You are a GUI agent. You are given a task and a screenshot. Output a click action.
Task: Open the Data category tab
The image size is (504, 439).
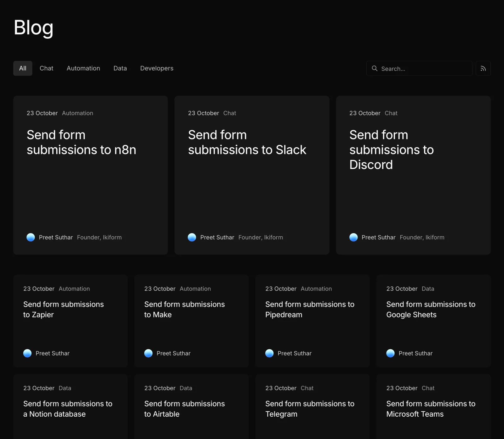point(120,68)
